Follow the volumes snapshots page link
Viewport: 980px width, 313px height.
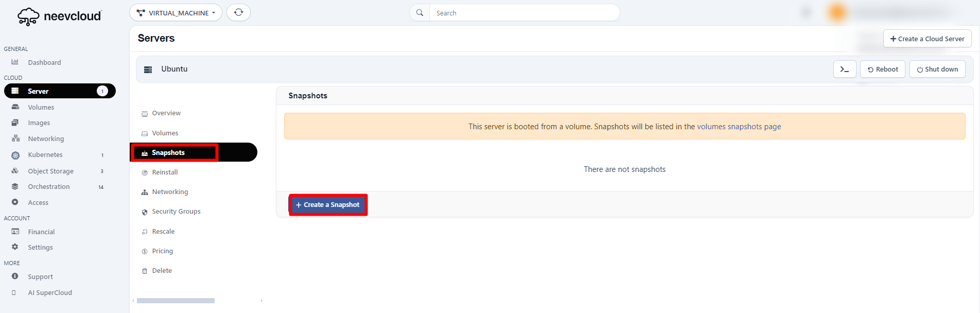pyautogui.click(x=739, y=127)
